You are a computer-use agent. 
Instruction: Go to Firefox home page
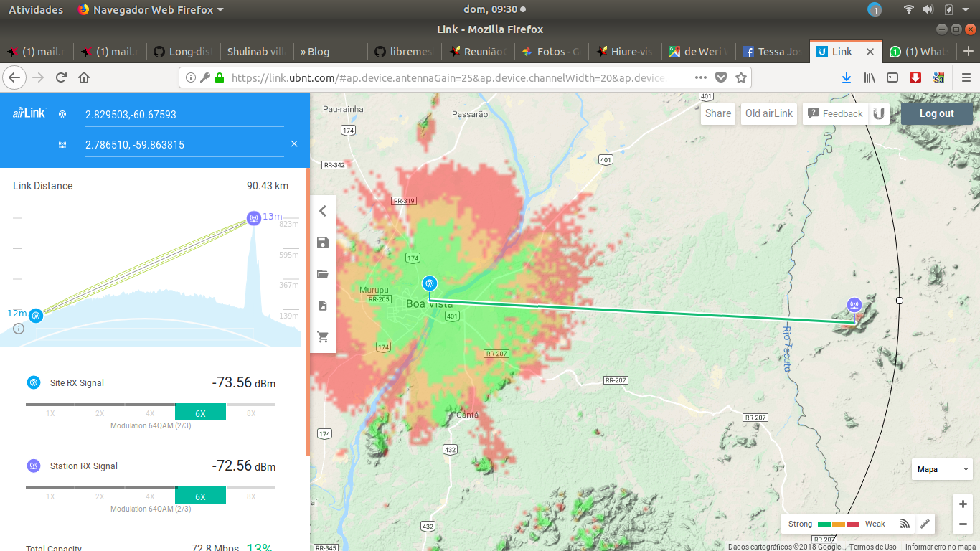pyautogui.click(x=84, y=77)
